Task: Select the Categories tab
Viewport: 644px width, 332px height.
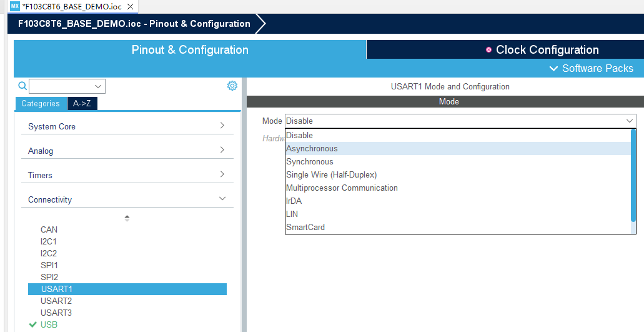Action: 41,104
